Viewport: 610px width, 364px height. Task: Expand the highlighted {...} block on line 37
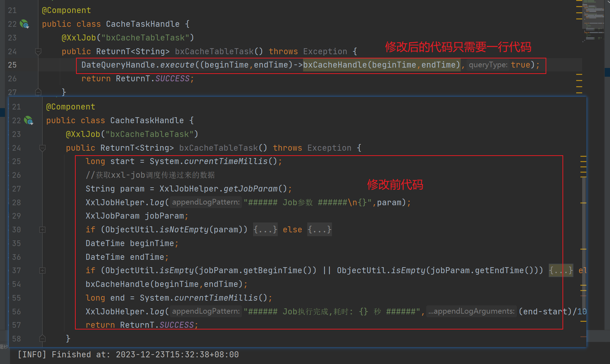tap(561, 270)
